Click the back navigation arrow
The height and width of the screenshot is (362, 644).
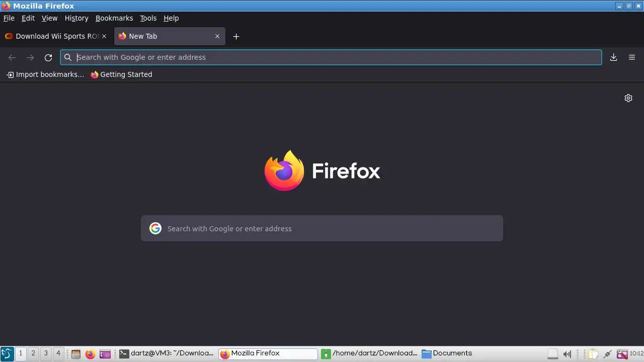tap(12, 57)
